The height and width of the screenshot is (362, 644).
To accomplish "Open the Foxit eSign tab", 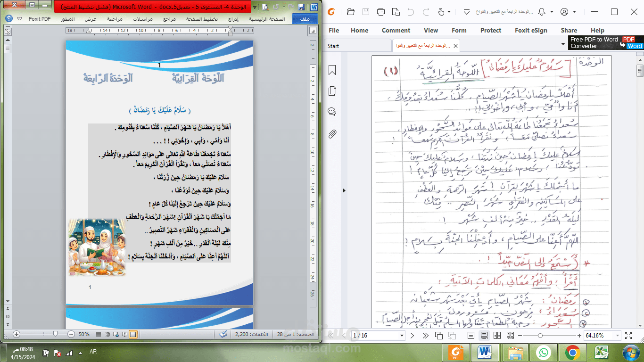I will [531, 30].
